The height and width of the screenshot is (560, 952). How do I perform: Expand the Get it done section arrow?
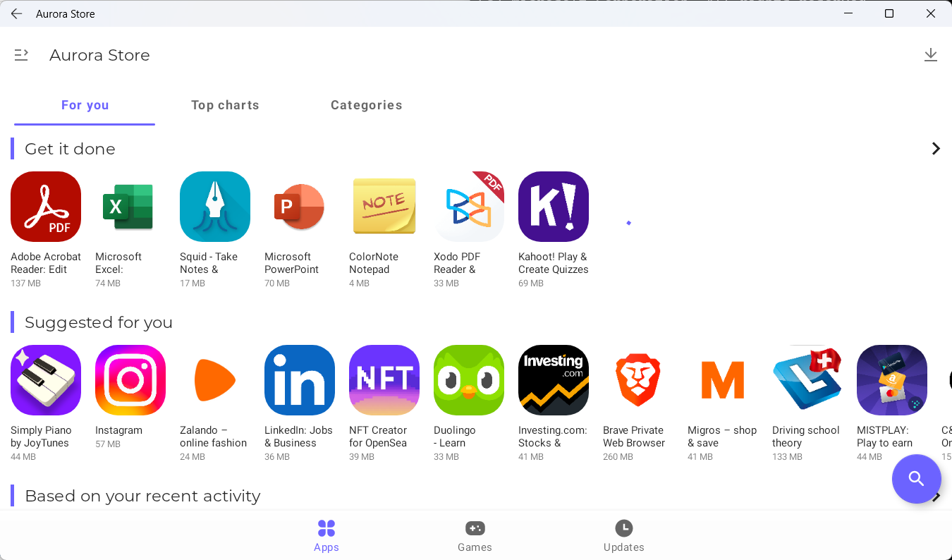coord(936,149)
